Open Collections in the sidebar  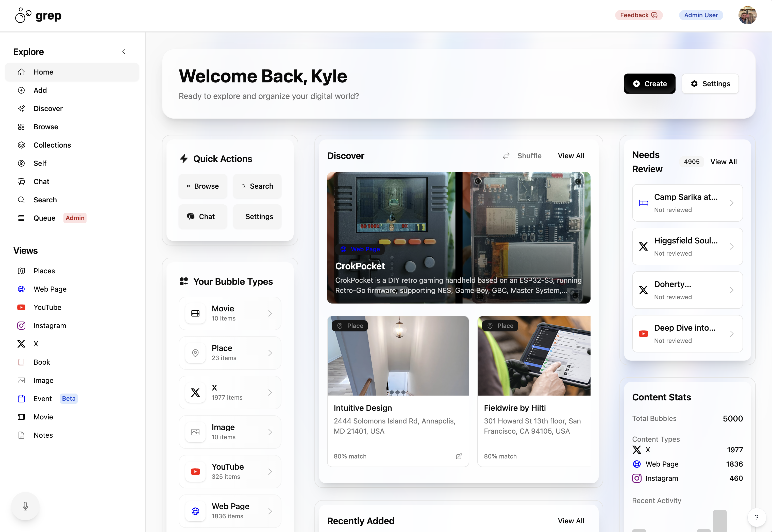pos(72,145)
